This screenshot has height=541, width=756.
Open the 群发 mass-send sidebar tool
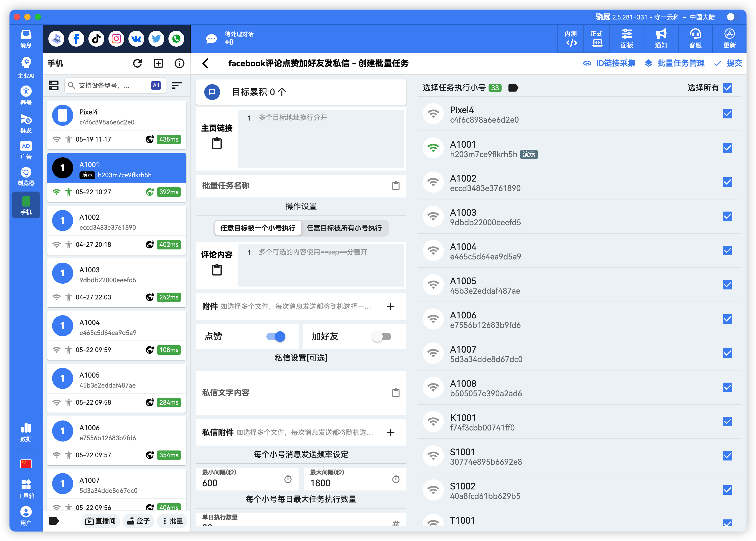point(26,123)
